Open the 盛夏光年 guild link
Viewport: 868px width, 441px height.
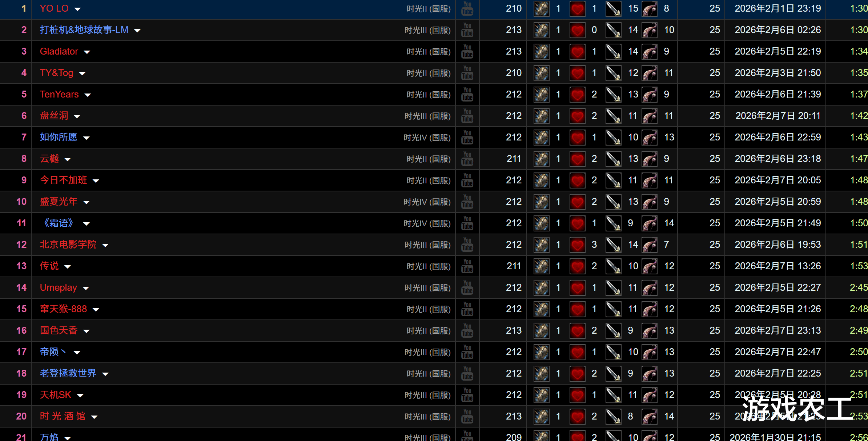click(59, 202)
